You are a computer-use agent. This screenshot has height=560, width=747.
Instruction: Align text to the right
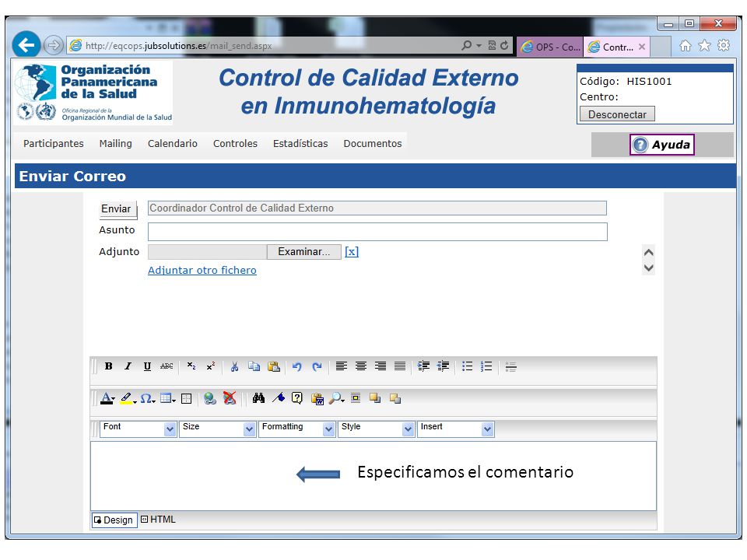point(381,366)
